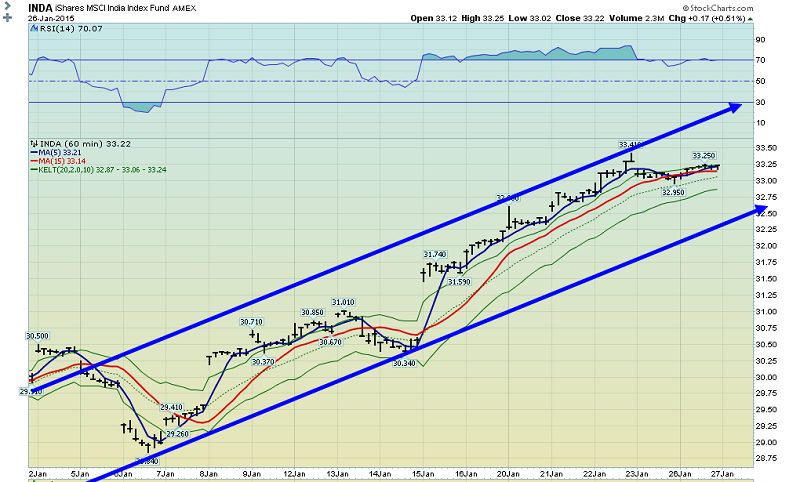This screenshot has width=800, height=482.
Task: Click the 28.75 tick on the price axis
Action: tap(766, 459)
